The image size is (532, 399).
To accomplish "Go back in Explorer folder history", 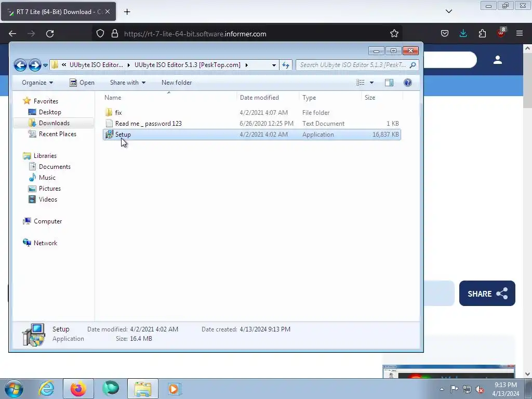I will pos(20,65).
